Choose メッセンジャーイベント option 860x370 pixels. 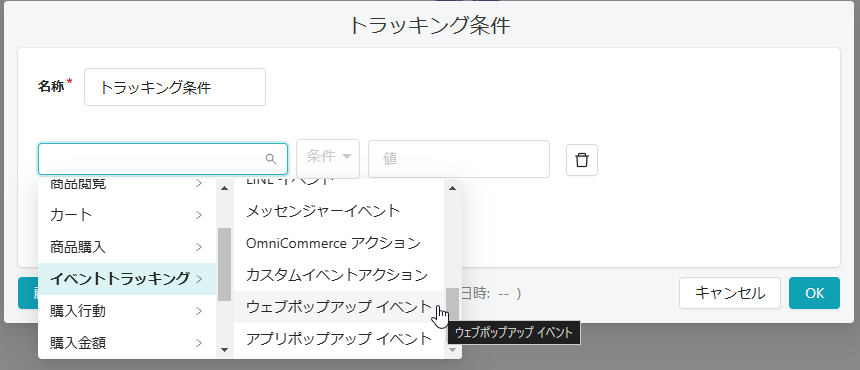click(340, 210)
